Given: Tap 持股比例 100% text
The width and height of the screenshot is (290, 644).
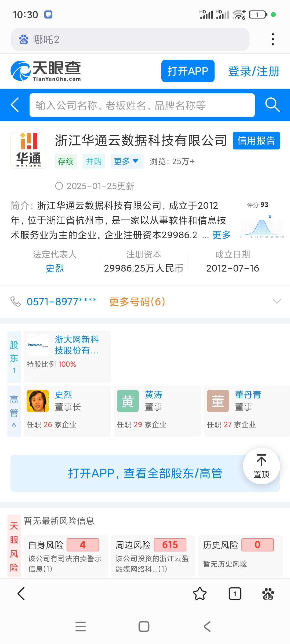Looking at the screenshot, I should click(x=52, y=364).
